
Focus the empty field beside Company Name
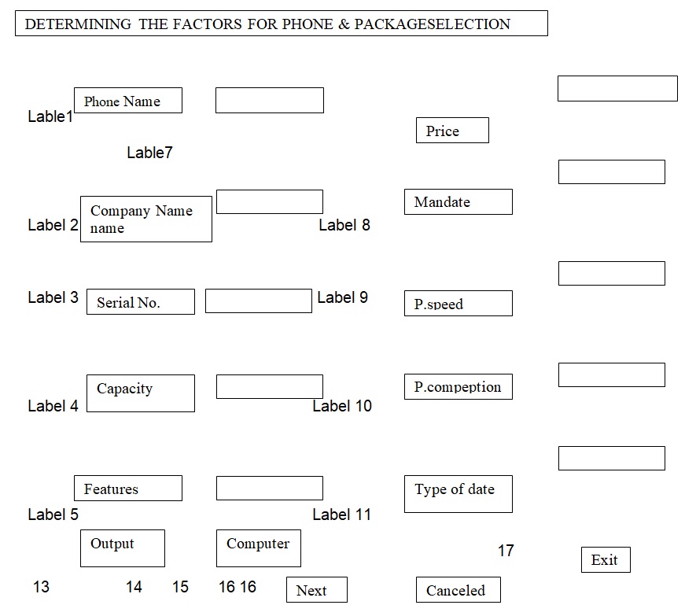(269, 201)
